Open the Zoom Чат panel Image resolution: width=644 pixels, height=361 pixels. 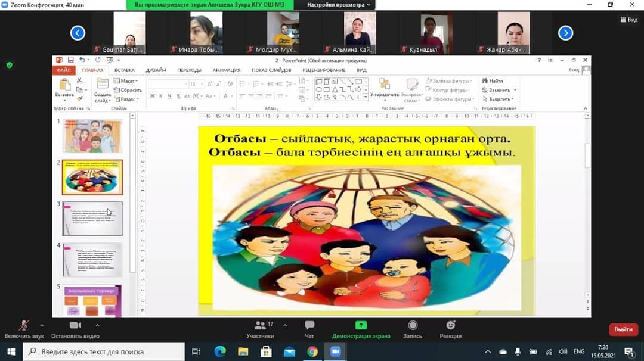309,325
